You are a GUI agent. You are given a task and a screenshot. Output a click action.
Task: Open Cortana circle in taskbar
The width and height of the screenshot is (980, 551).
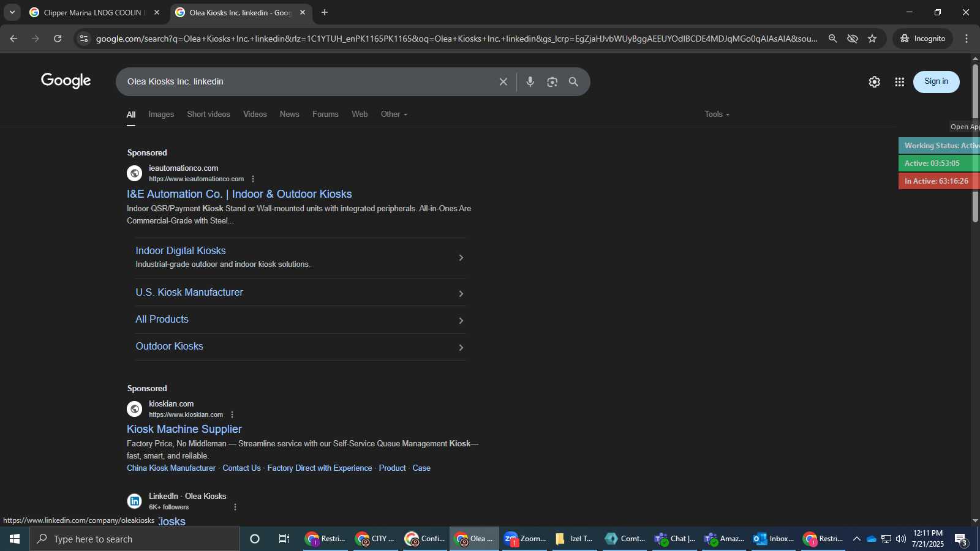(255, 539)
